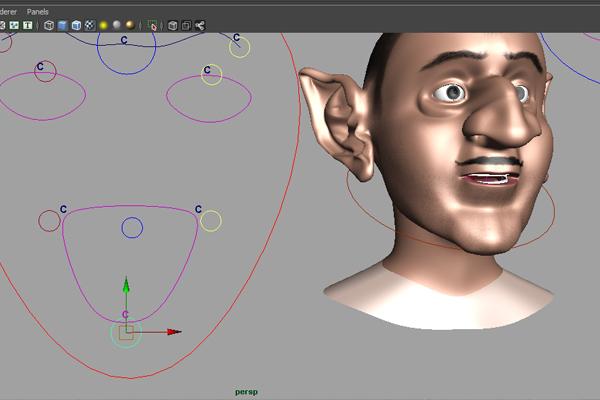Viewport: 600px width, 400px height.
Task: Select the red mouth corner circle control
Action: [49, 221]
